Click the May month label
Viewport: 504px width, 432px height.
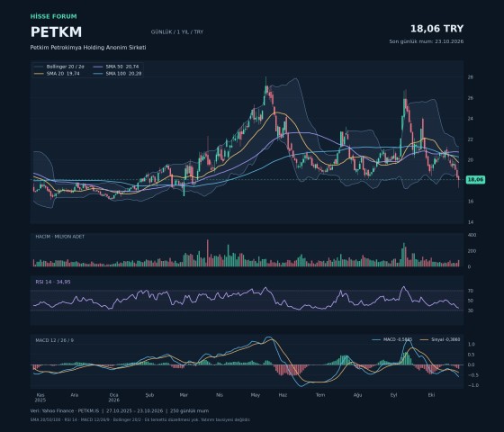(256, 395)
